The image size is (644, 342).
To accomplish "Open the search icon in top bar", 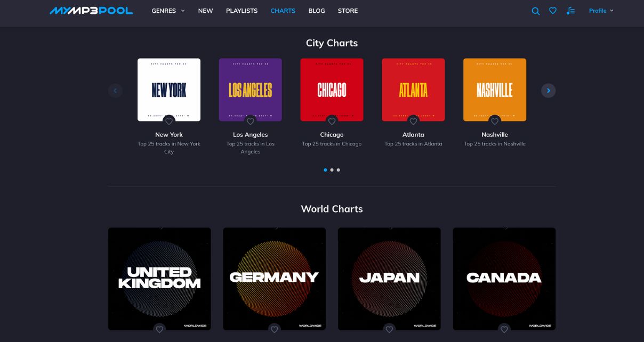I will [535, 10].
